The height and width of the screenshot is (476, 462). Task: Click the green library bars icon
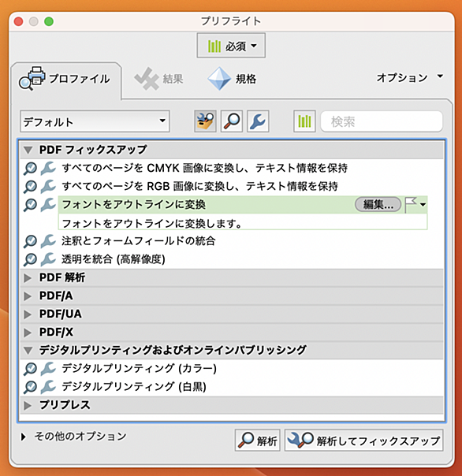pos(304,121)
